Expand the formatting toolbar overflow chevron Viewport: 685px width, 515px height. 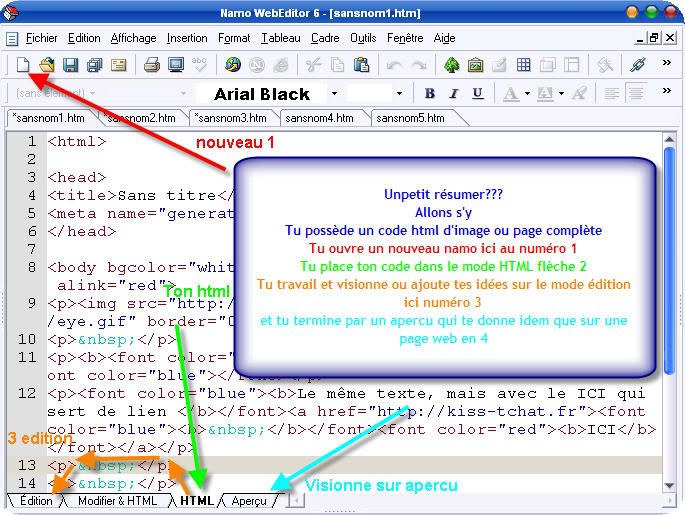667,90
